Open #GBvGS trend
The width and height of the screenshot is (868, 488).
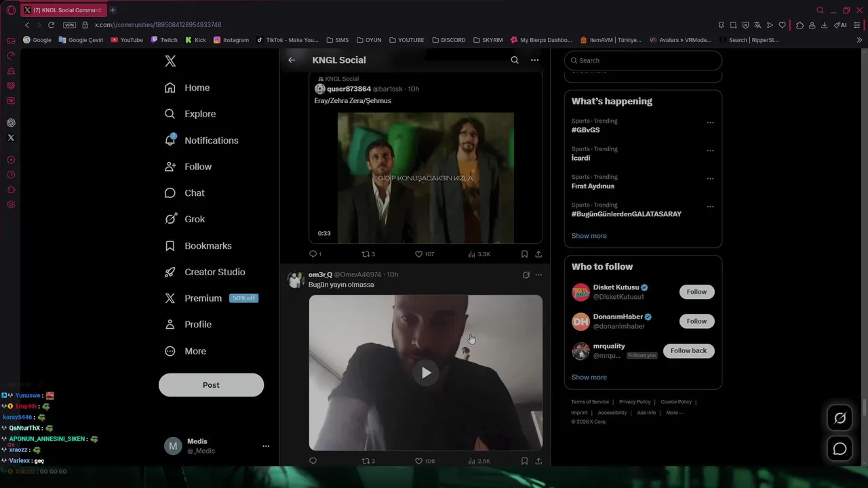point(585,130)
